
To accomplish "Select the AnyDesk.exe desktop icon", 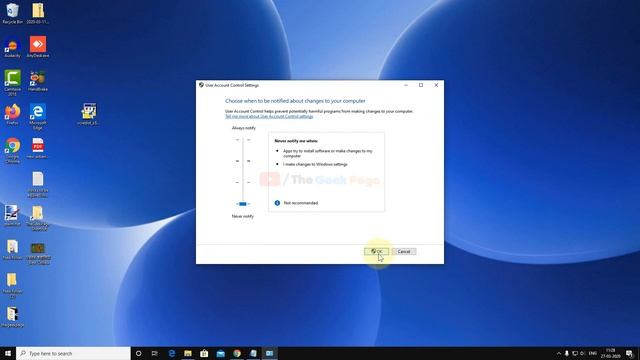I will [x=38, y=47].
